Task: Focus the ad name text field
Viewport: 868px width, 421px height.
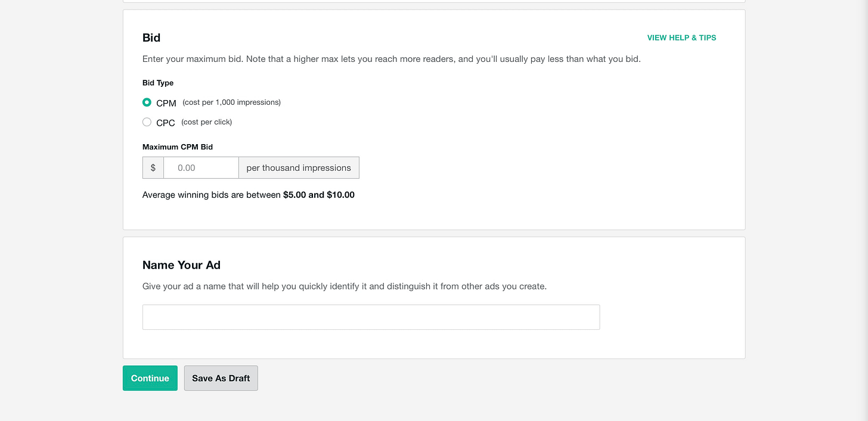Action: 371,317
